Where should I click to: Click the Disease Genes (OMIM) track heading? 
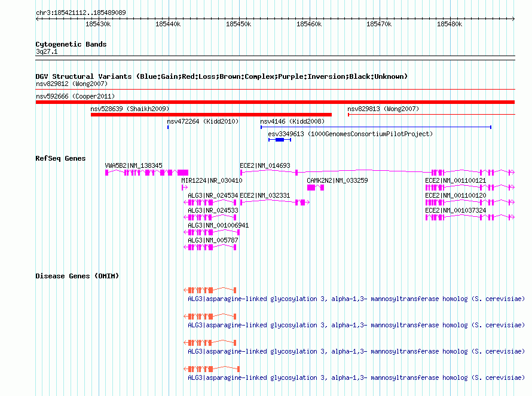[77, 276]
